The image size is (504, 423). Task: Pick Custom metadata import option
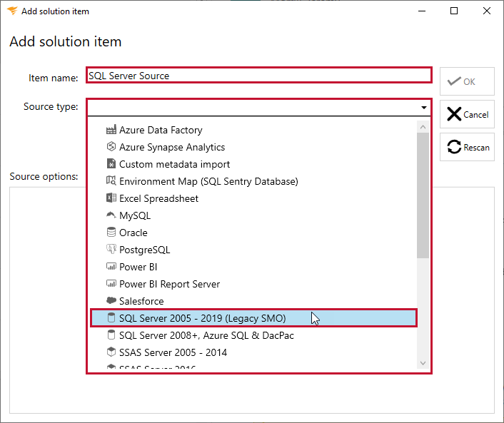click(x=254, y=164)
